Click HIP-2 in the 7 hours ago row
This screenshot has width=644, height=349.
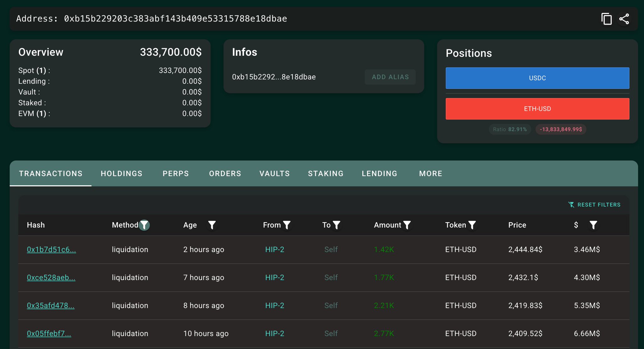click(x=275, y=278)
